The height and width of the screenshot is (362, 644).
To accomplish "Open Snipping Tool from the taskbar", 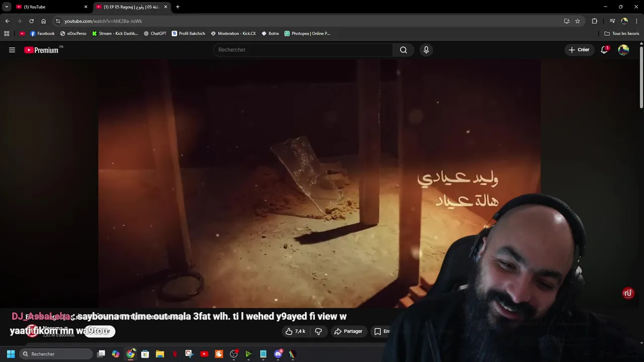I will (x=189, y=354).
